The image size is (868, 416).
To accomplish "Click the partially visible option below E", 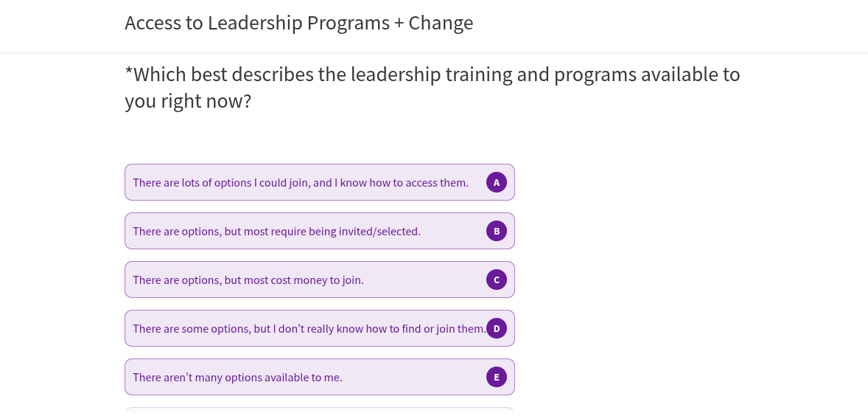I will coord(319,411).
